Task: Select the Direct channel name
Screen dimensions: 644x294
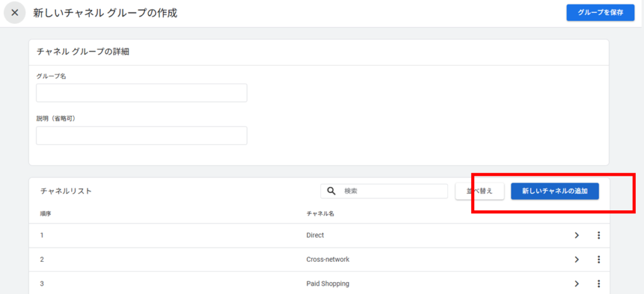Action: coord(314,235)
